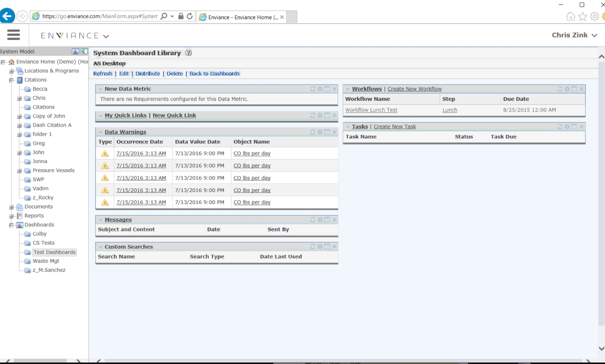The image size is (605, 364).
Task: Open settings gear of Workflows panel
Action: (x=567, y=89)
